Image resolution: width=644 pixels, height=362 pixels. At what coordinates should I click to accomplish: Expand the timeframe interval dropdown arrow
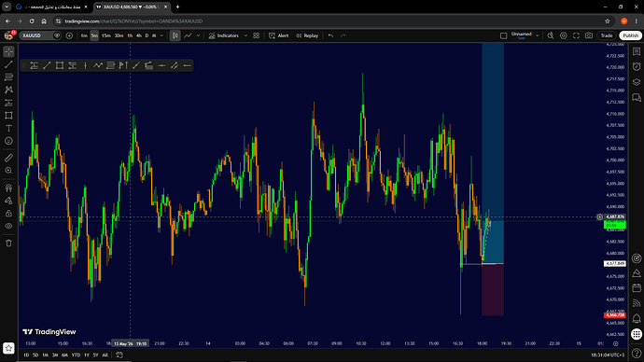point(161,35)
